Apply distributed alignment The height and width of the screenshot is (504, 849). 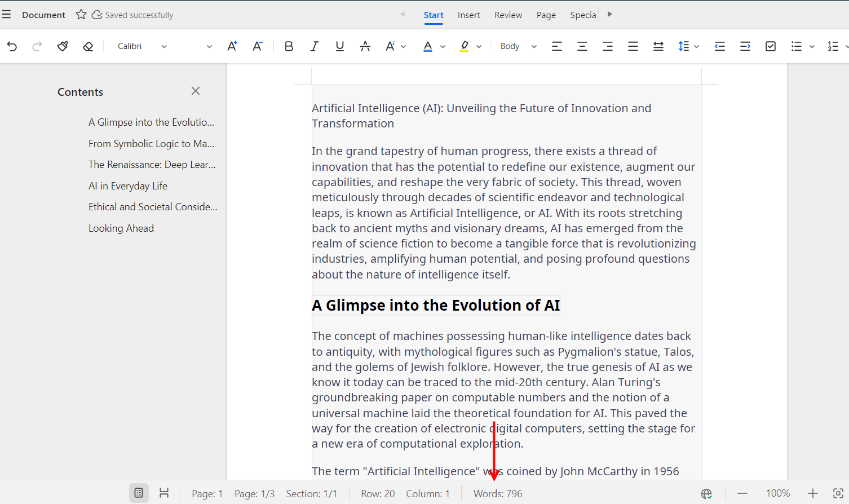pos(658,46)
